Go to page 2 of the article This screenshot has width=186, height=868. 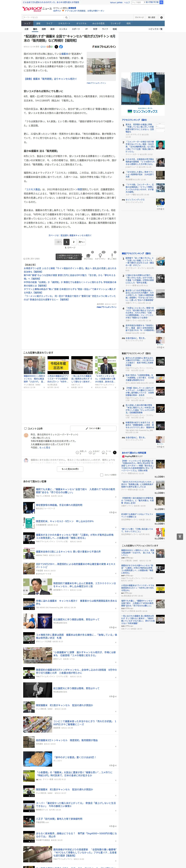tap(74, 242)
